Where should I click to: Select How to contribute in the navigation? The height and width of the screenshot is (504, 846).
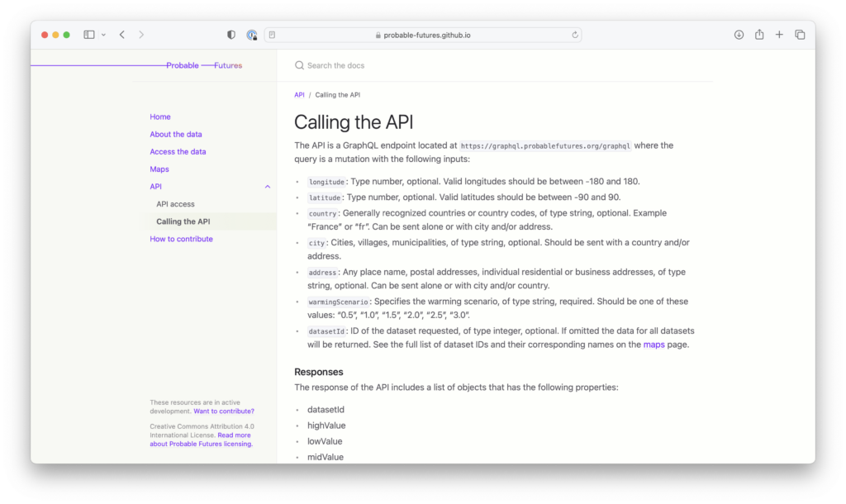point(181,238)
